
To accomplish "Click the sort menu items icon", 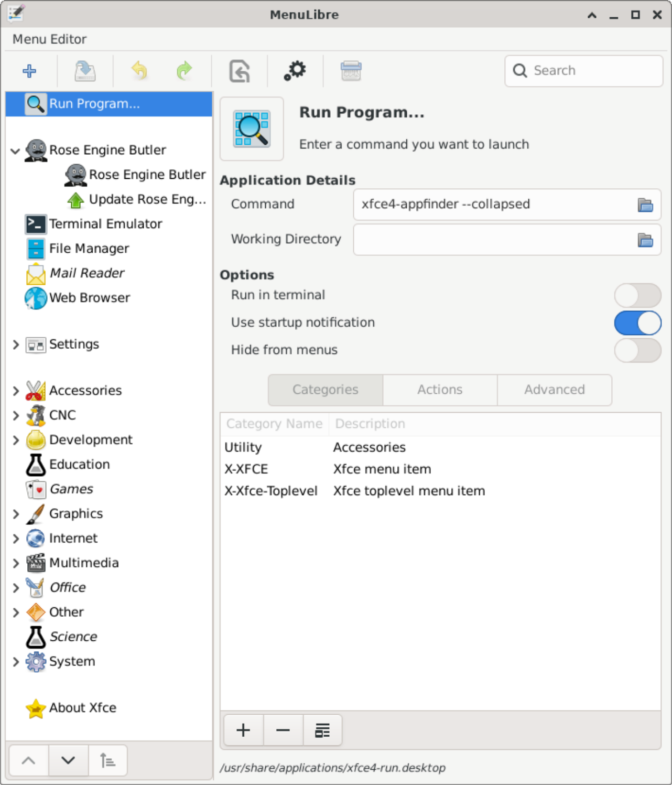I will [x=108, y=760].
